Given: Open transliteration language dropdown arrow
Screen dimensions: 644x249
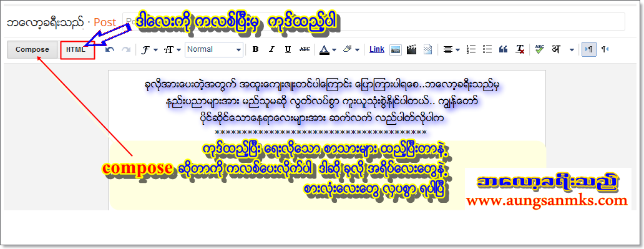Looking at the screenshot, I should 572,50.
